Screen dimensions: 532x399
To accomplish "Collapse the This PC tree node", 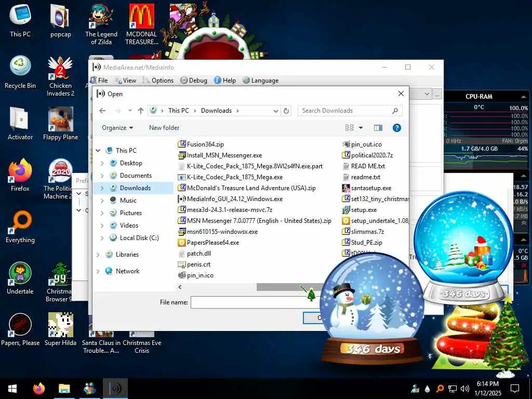I will (98, 150).
